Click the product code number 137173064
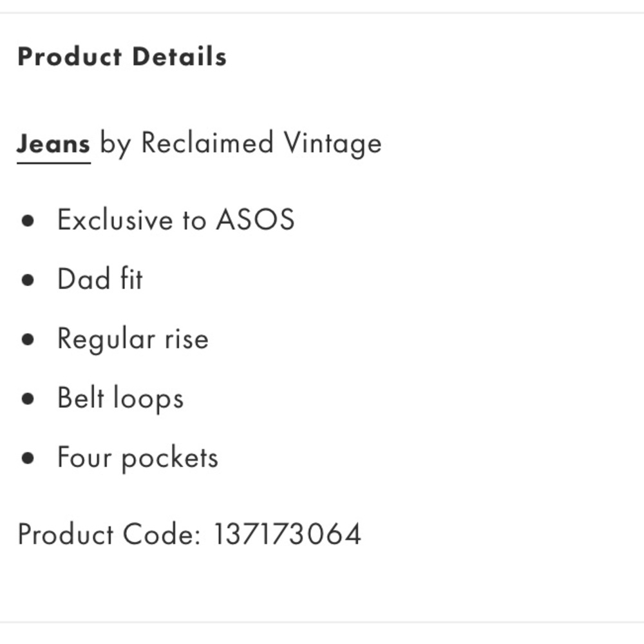This screenshot has width=644, height=644. click(287, 534)
